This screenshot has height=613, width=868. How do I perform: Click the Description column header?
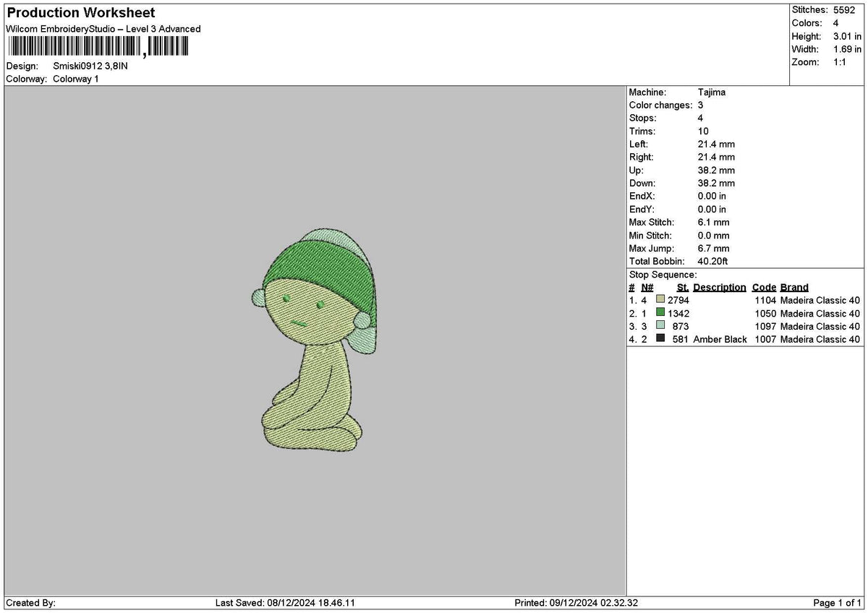coord(720,288)
